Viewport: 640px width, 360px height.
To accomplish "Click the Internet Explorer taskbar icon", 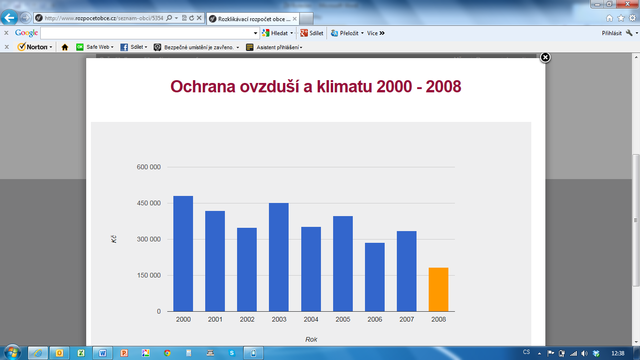I will [x=38, y=353].
